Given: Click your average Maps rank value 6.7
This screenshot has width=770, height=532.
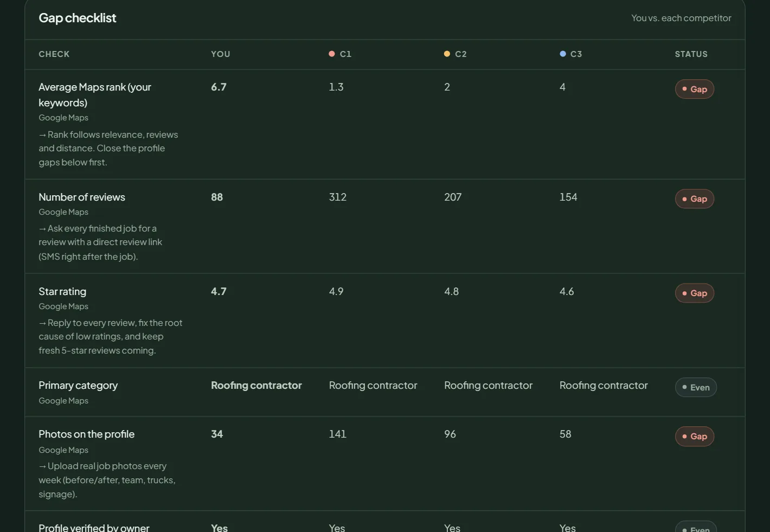Looking at the screenshot, I should (219, 87).
